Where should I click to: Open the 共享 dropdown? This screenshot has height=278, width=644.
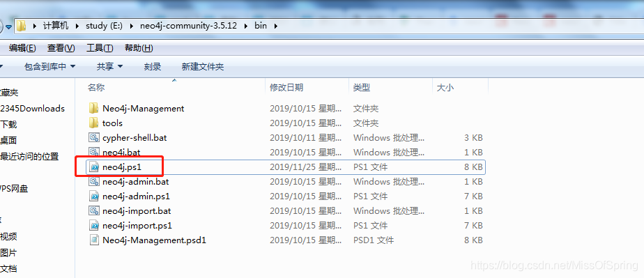click(x=109, y=66)
